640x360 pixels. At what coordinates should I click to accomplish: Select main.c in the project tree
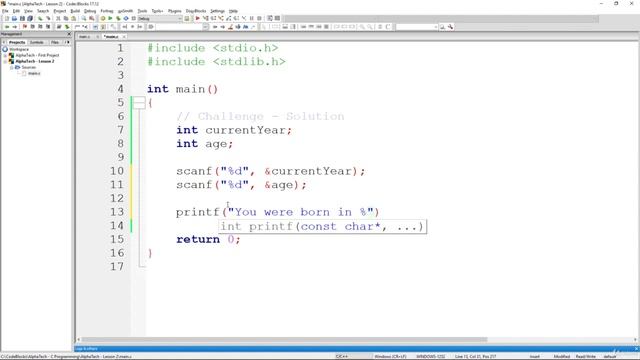point(34,73)
